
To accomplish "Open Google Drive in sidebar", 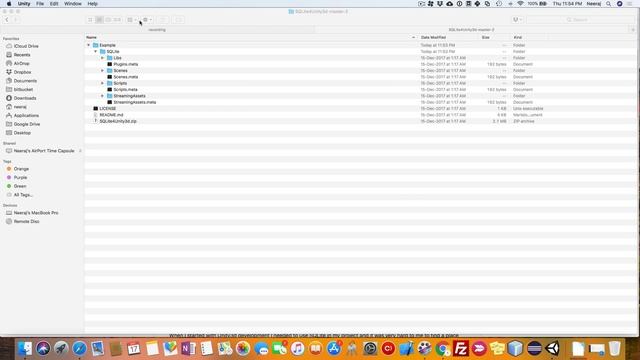I will 27,124.
